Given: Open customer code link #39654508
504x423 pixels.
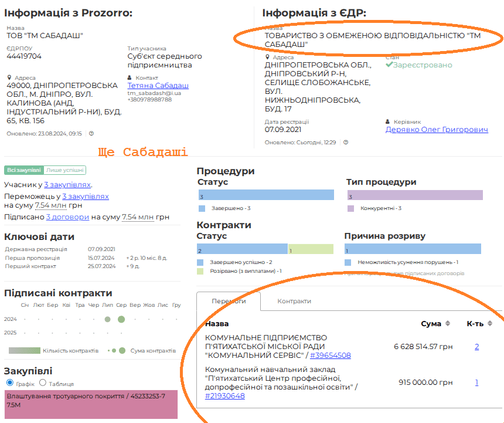Looking at the screenshot, I should coord(331,356).
